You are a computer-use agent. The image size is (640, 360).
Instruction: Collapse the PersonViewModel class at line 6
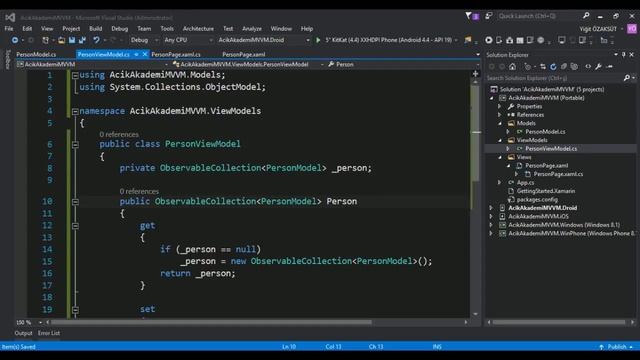pos(75,144)
